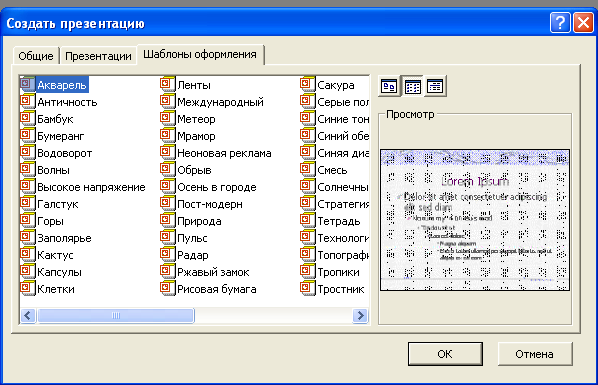
Task: Open the Презентации tab
Action: [x=98, y=56]
